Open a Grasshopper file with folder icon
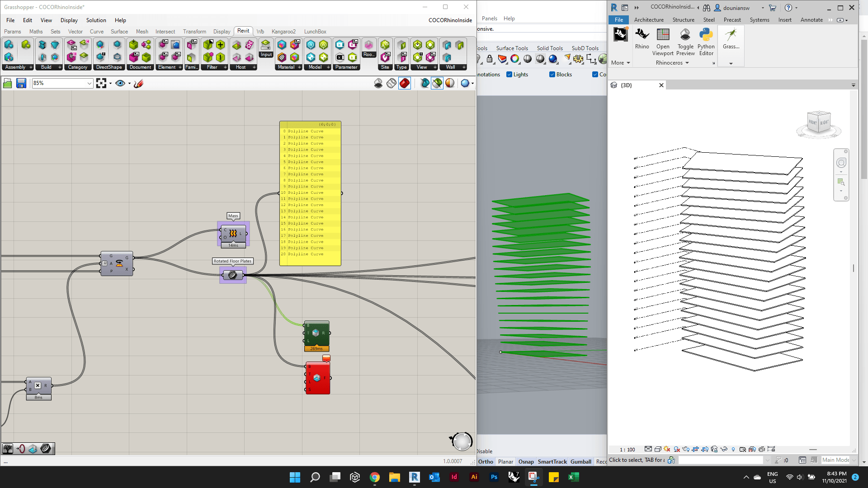Screen dimensions: 868x488 click(7, 83)
